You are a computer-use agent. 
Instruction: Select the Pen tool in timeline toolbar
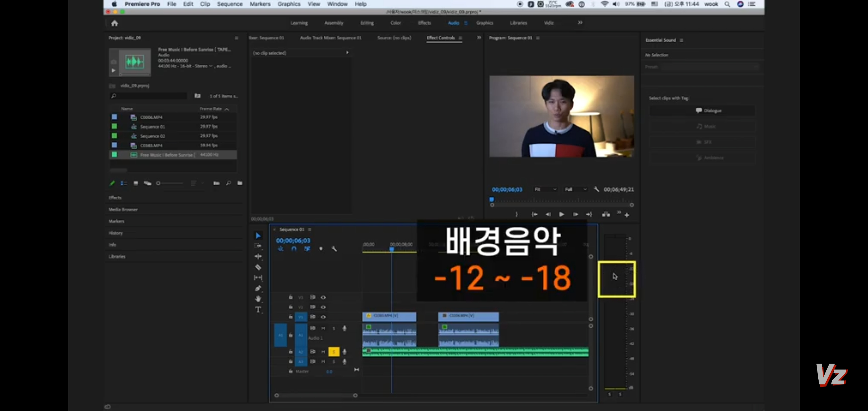pyautogui.click(x=258, y=288)
